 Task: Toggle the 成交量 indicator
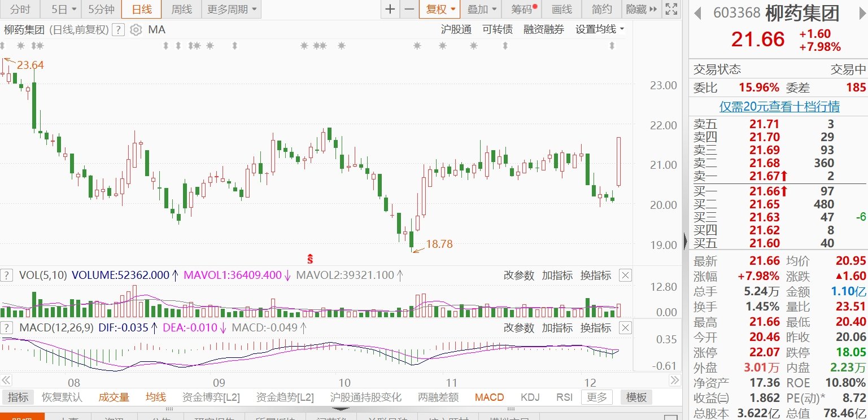(114, 397)
